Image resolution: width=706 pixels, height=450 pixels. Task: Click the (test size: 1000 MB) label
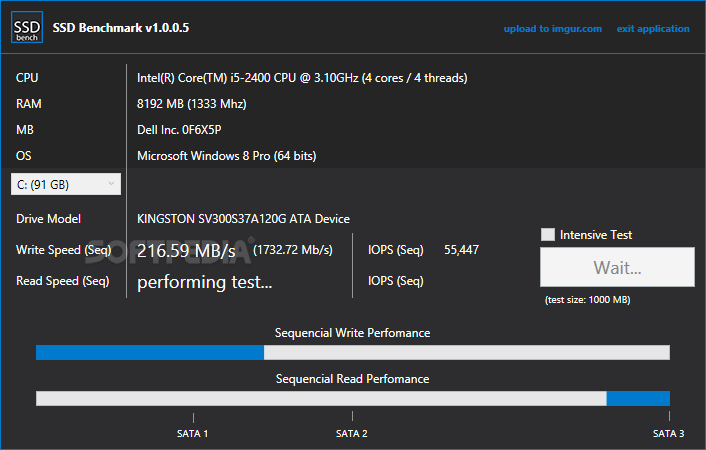click(588, 300)
